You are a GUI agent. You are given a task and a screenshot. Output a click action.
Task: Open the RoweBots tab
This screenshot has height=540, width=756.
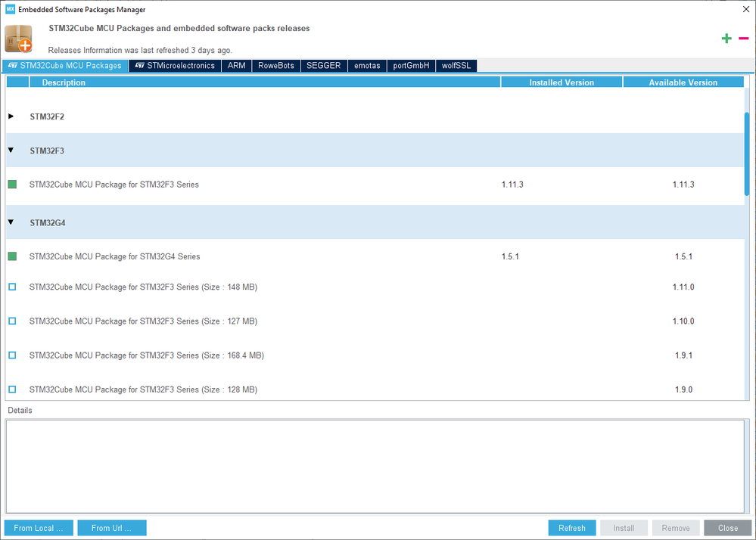(275, 66)
